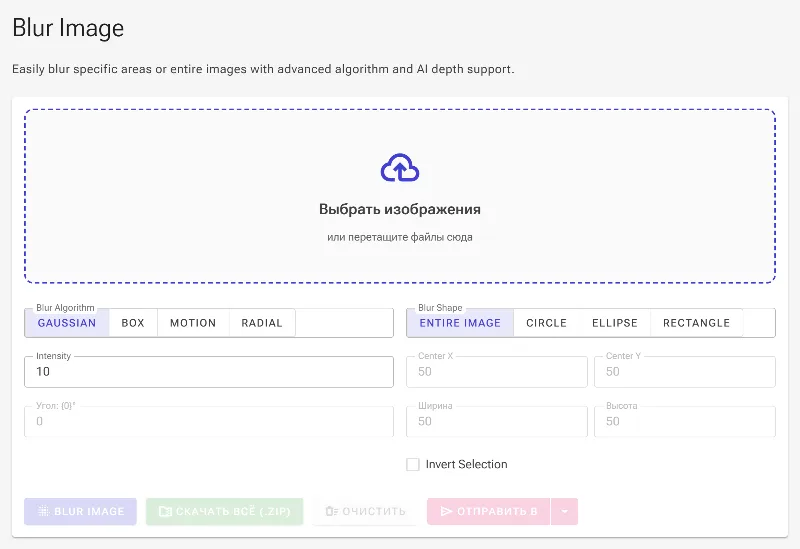Click the Invert Selection label text

click(x=466, y=464)
